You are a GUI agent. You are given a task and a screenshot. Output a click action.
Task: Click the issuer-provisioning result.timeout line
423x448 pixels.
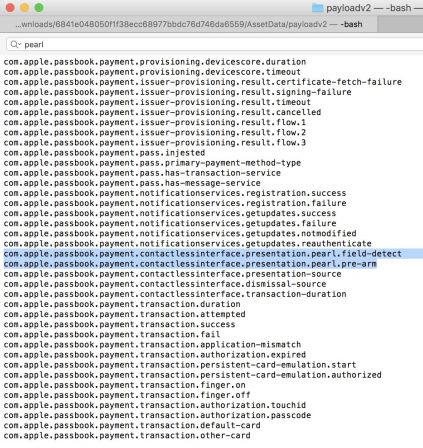[157, 102]
